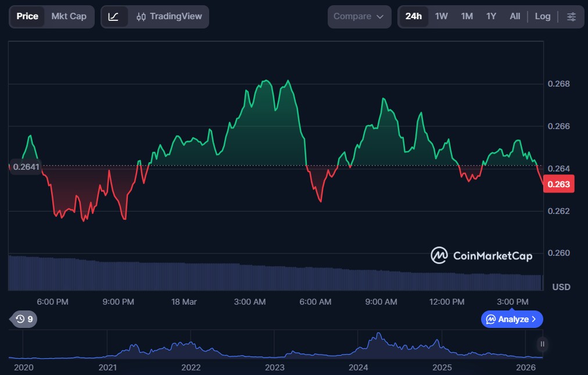588x375 pixels.
Task: Choose the 1M time range
Action: pyautogui.click(x=467, y=16)
